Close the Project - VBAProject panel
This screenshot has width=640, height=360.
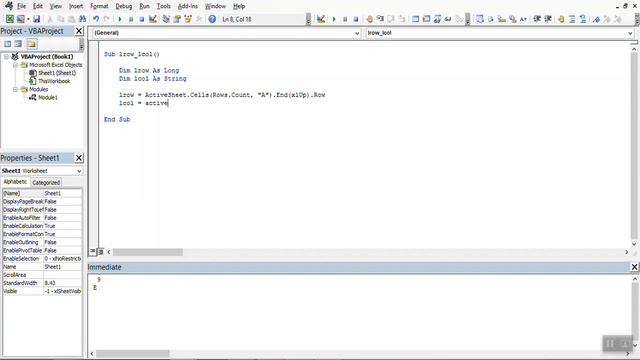(79, 31)
